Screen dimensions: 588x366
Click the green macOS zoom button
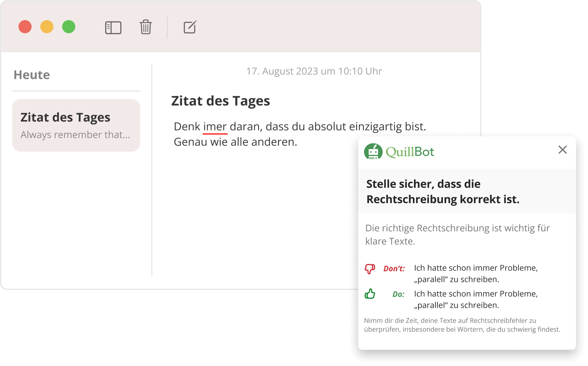[69, 27]
